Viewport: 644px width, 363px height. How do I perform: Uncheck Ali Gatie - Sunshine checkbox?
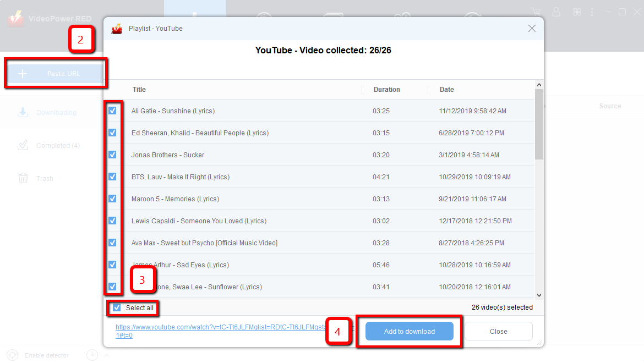(x=112, y=111)
